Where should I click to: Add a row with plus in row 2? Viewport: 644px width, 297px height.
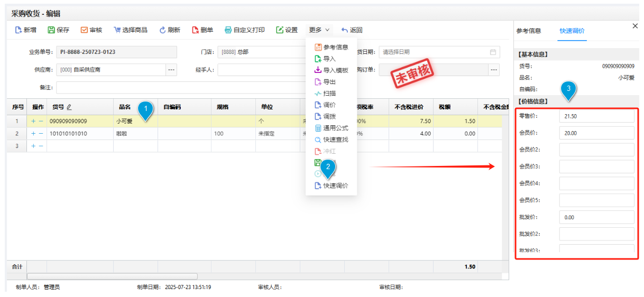(33, 134)
